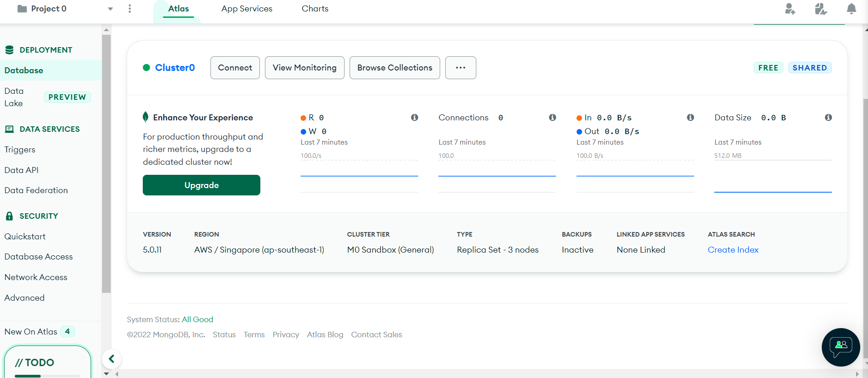868x378 pixels.
Task: Click the orange R reads legend dot
Action: [x=303, y=118]
